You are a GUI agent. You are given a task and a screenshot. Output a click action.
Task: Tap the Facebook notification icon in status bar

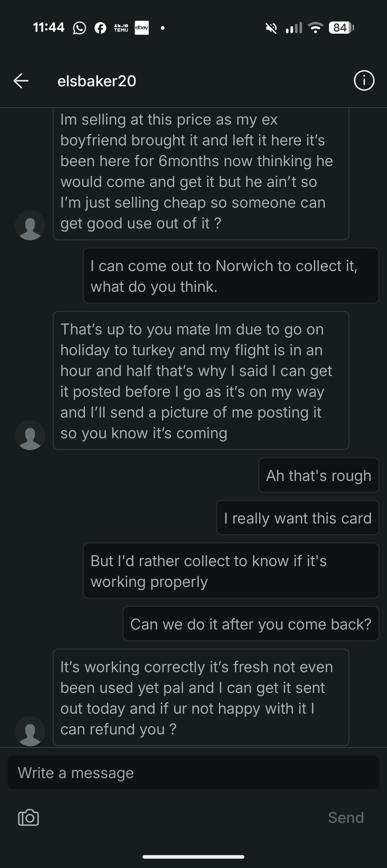(100, 28)
